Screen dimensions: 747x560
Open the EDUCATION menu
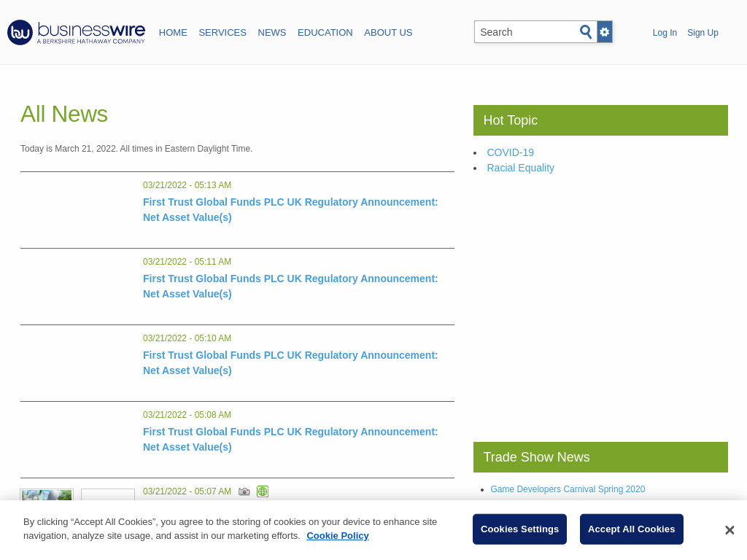325,32
